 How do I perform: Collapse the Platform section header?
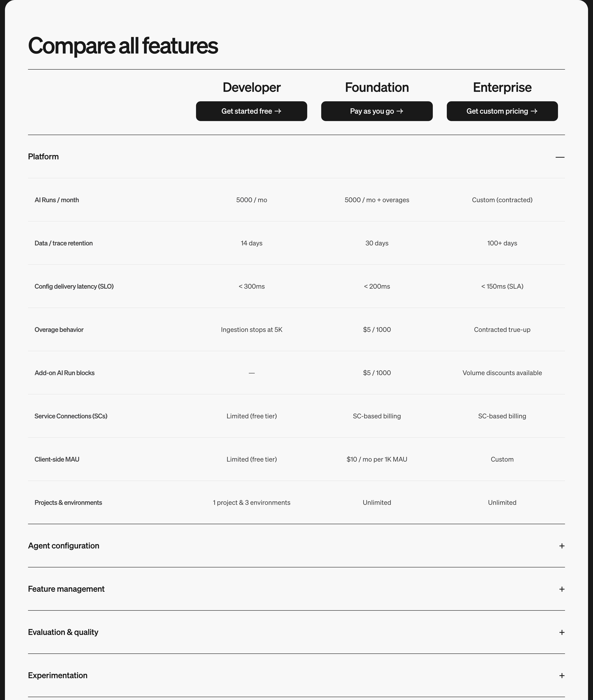click(296, 157)
